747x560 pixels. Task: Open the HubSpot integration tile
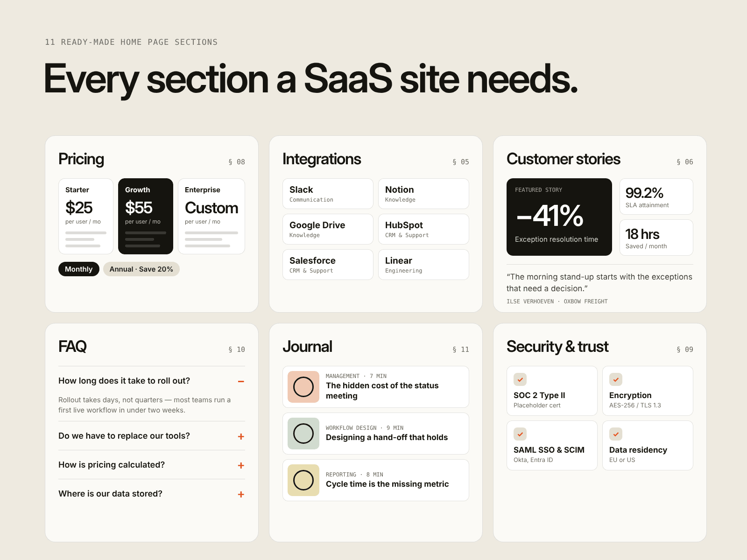423,229
